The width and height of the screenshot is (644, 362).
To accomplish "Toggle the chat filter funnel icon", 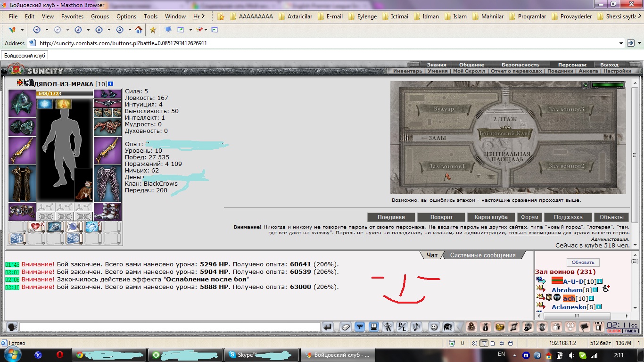I will [x=360, y=327].
